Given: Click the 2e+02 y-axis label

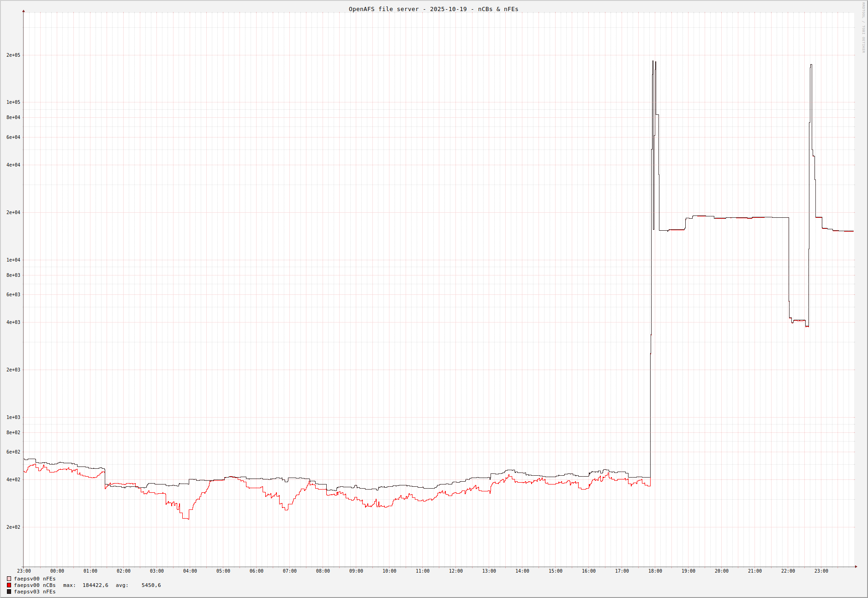Looking at the screenshot, I should [13, 527].
